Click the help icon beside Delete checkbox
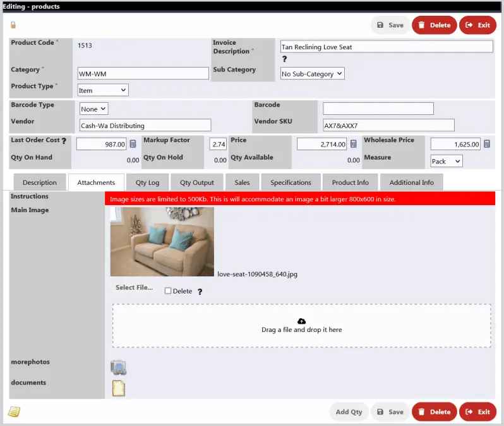 200,292
